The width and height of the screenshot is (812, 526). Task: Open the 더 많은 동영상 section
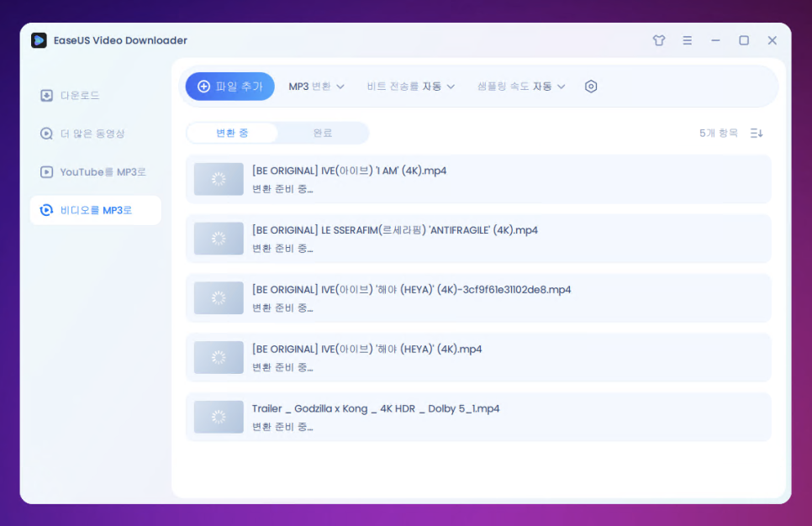[x=95, y=134]
